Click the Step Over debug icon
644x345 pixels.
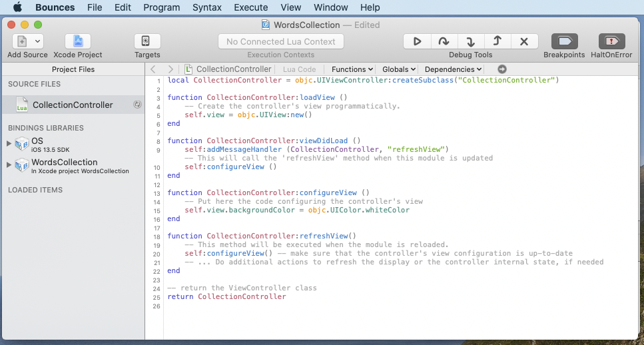point(444,41)
